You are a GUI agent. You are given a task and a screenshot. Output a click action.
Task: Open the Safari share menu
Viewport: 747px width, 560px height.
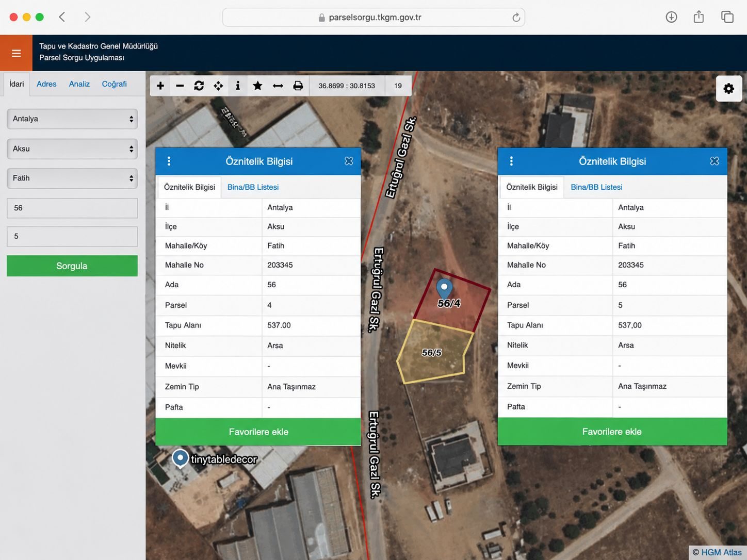coord(699,17)
